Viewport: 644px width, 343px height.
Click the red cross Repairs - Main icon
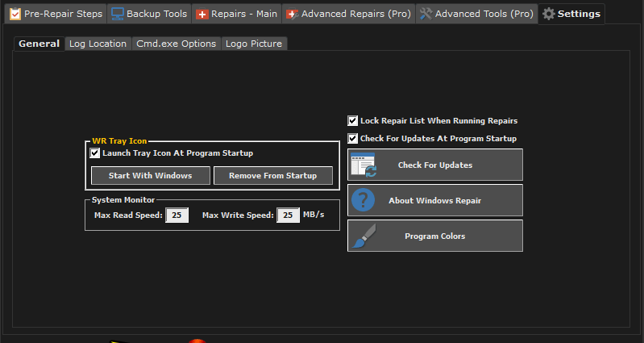(202, 15)
